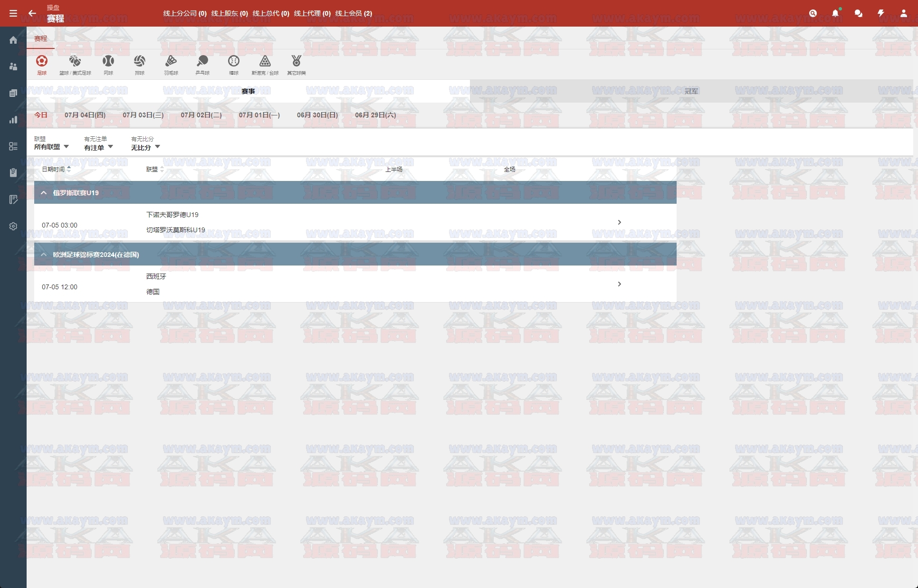This screenshot has width=918, height=588.
Task: Open the 联盟 league filter dropdown
Action: 51,147
